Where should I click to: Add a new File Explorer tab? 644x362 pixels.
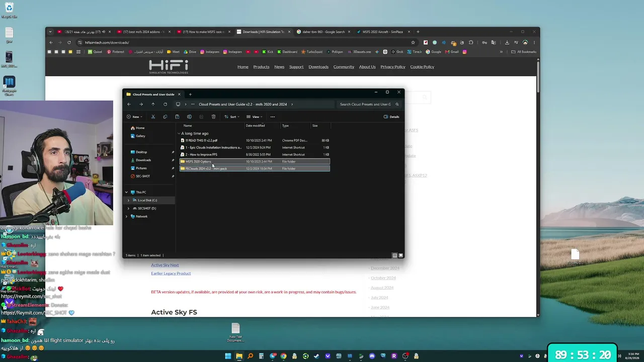(190, 94)
